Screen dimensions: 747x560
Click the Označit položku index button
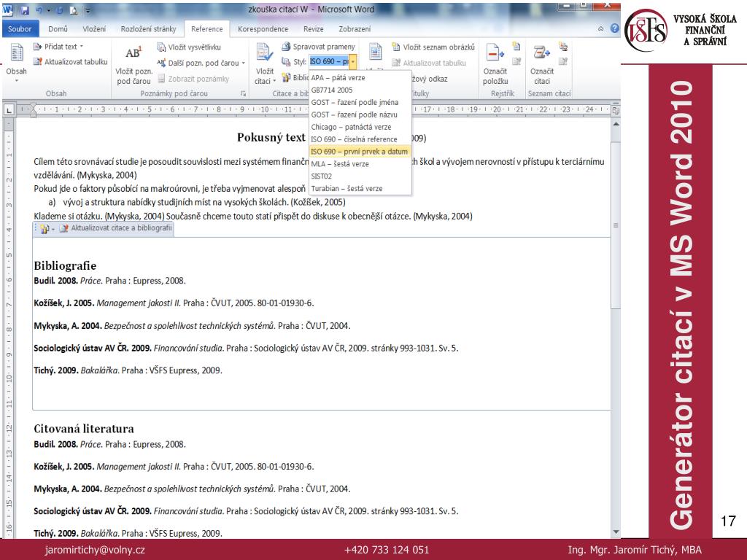[x=495, y=65]
